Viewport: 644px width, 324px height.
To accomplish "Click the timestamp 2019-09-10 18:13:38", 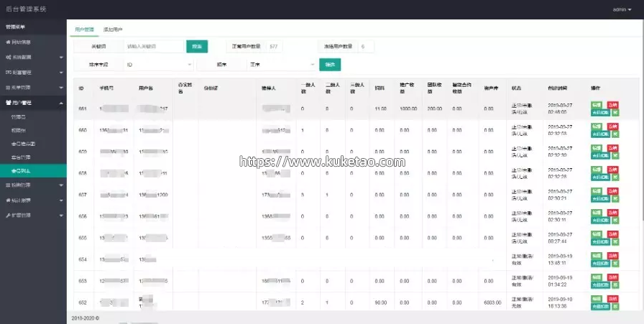I will click(560, 302).
